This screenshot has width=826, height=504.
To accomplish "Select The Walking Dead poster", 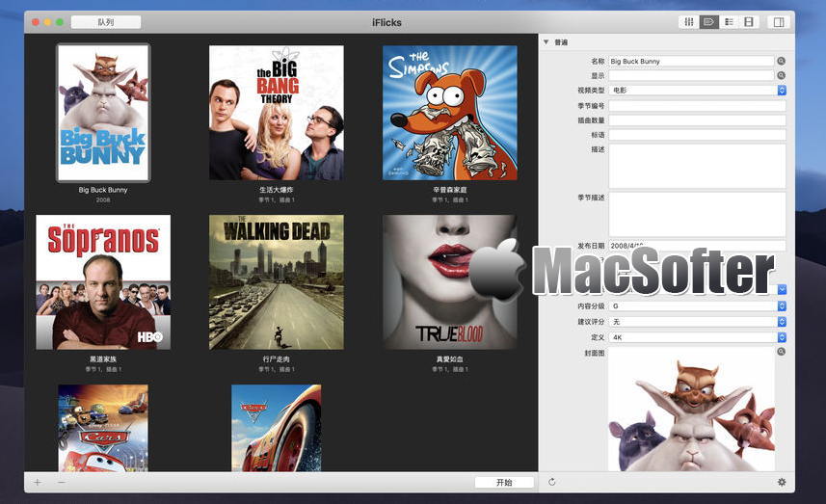I will 277,282.
